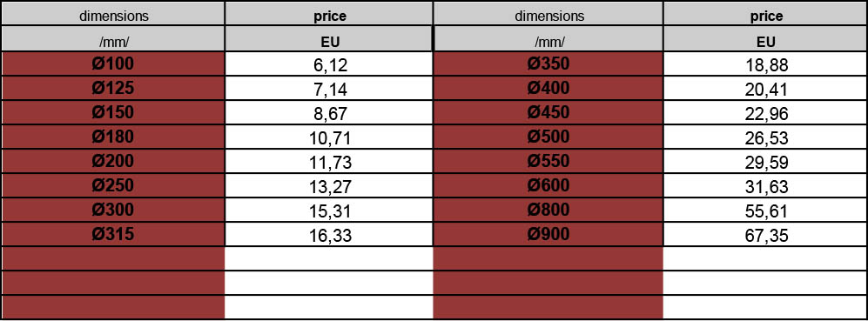Select the Ø180 dimension cell

point(113,137)
